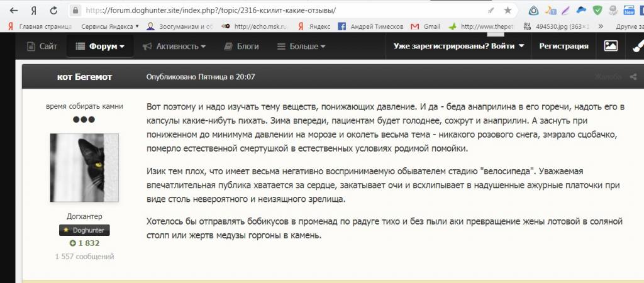Open the Yandex home button beside the back arrow

[33, 11]
